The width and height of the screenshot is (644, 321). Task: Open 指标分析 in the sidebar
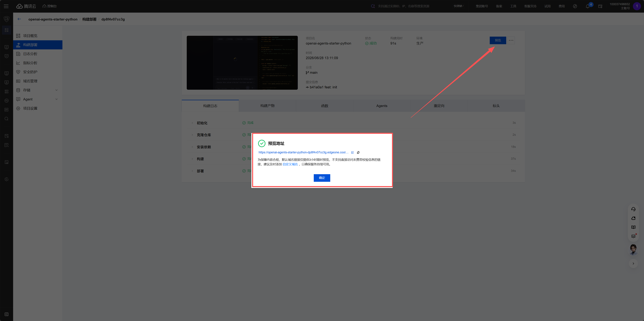click(x=38, y=63)
